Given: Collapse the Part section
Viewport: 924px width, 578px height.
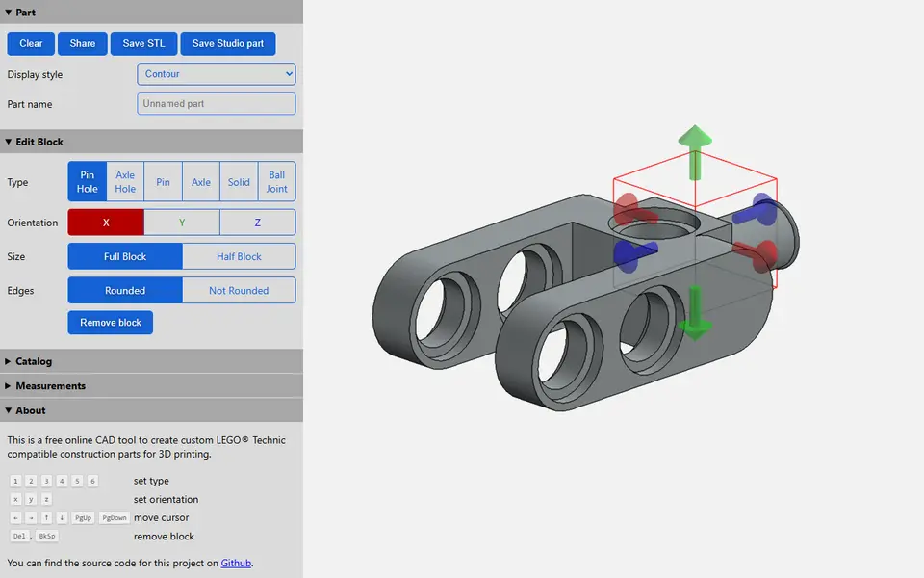Looking at the screenshot, I should coord(151,12).
